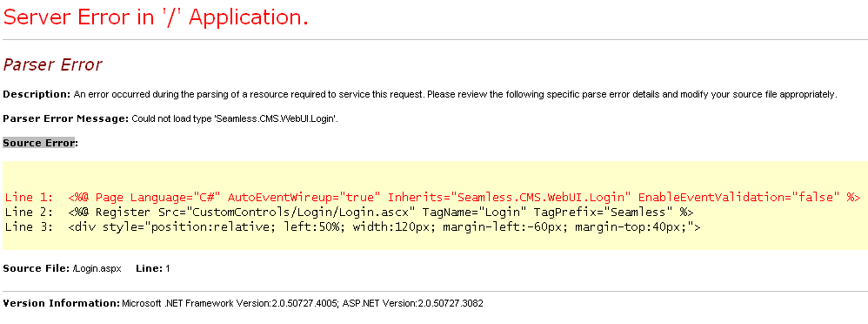Click the 'Source File:' label
This screenshot has height=324, width=868.
pyautogui.click(x=37, y=268)
